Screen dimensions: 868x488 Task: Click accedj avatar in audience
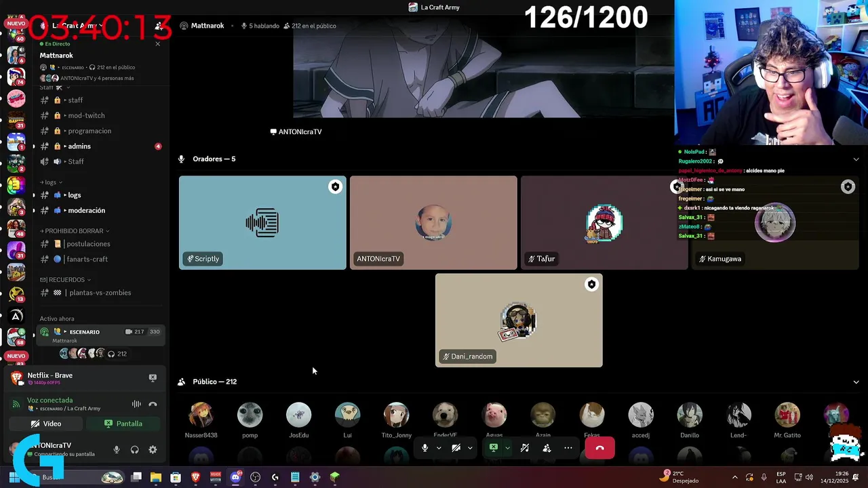[x=641, y=415]
